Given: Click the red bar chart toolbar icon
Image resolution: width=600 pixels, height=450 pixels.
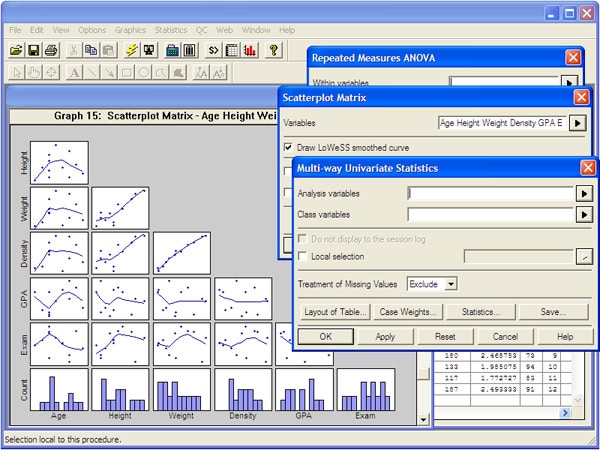Looking at the screenshot, I should [250, 50].
